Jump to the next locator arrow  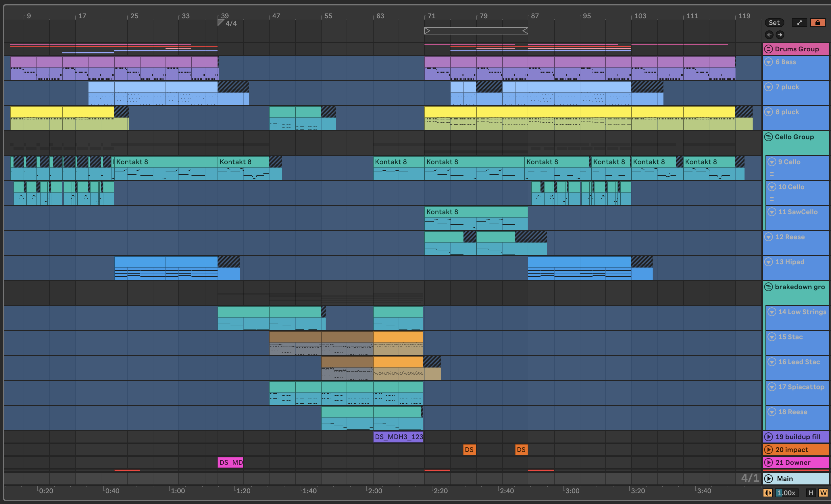(780, 35)
